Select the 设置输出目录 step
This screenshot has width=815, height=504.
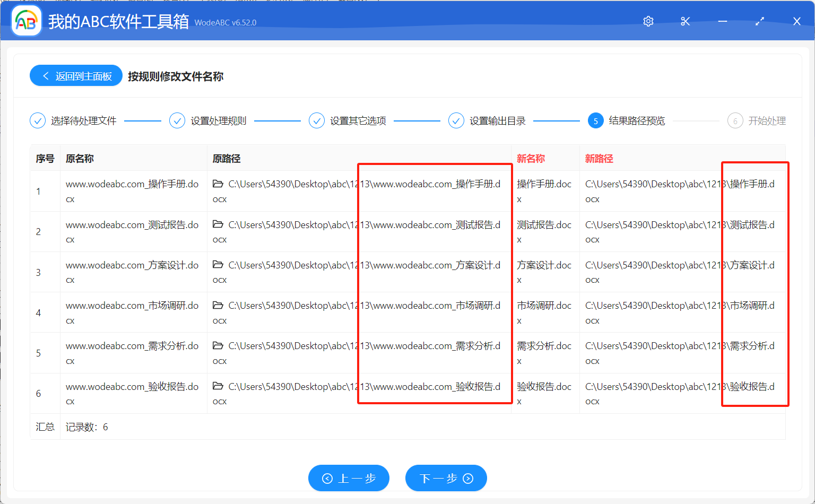[x=487, y=121]
